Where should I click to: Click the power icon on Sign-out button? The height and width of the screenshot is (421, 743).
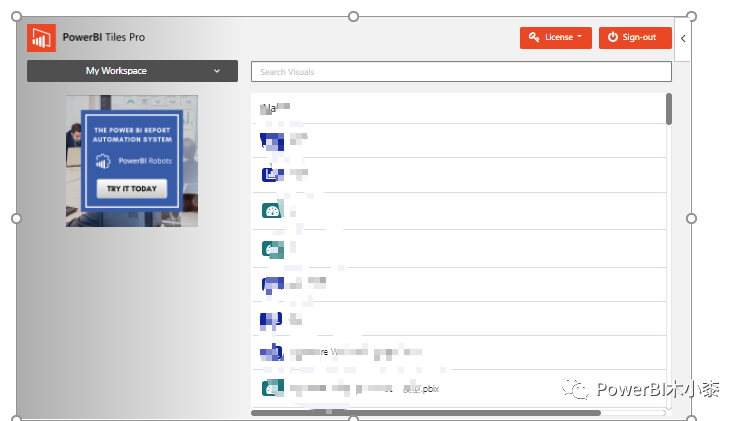coord(612,38)
